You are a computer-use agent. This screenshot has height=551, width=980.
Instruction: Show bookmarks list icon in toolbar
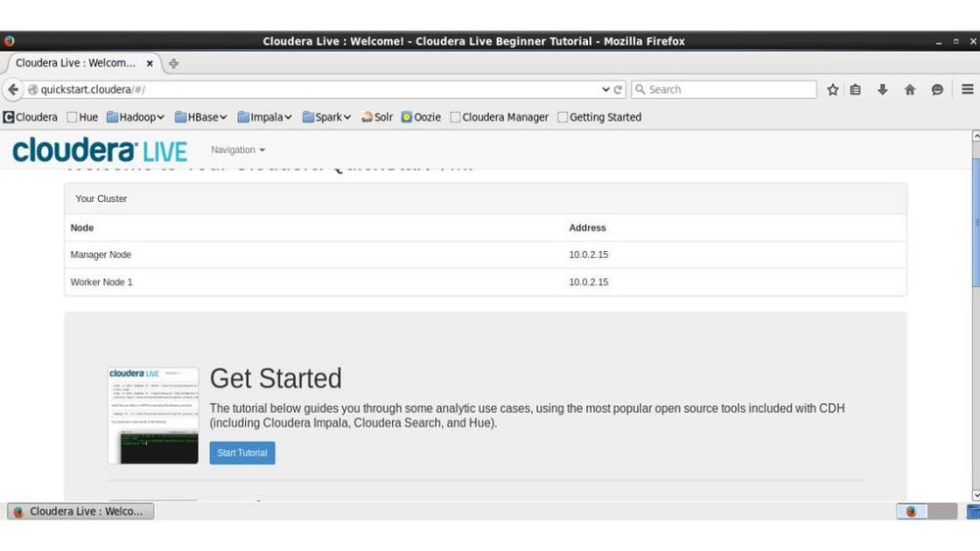[855, 89]
